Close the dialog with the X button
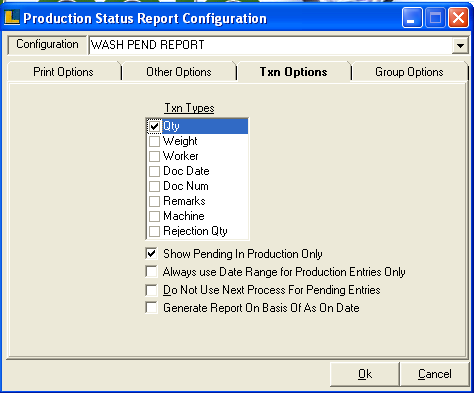Image resolution: width=474 pixels, height=393 pixels. tap(458, 18)
